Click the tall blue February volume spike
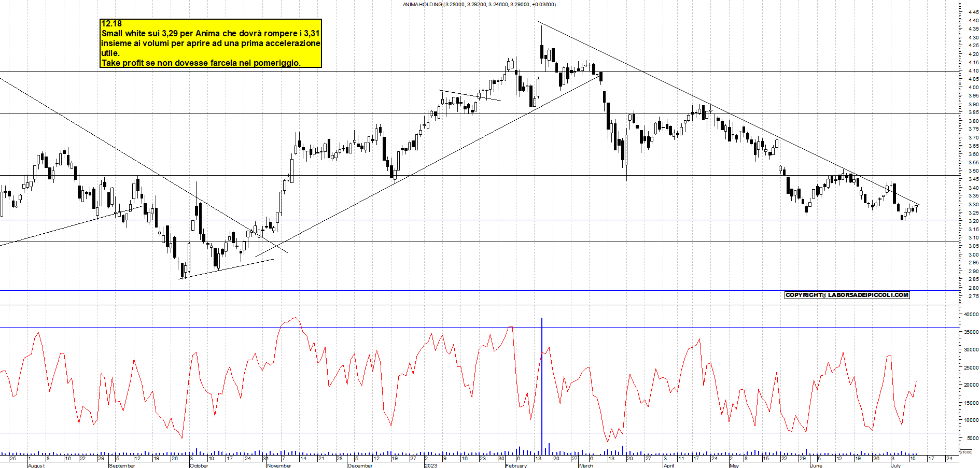 pyautogui.click(x=542, y=386)
